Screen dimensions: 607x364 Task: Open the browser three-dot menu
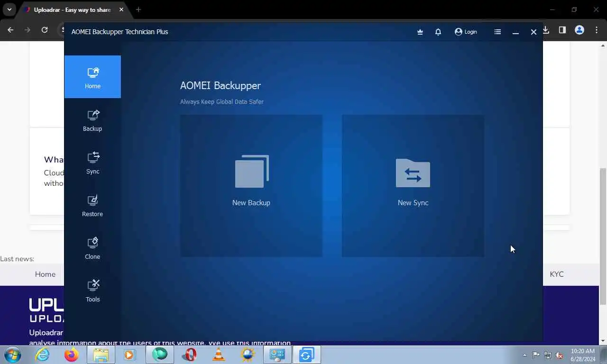click(597, 30)
